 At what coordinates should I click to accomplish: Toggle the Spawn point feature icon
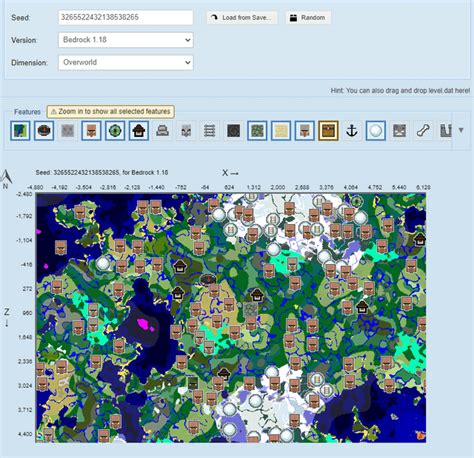44,130
